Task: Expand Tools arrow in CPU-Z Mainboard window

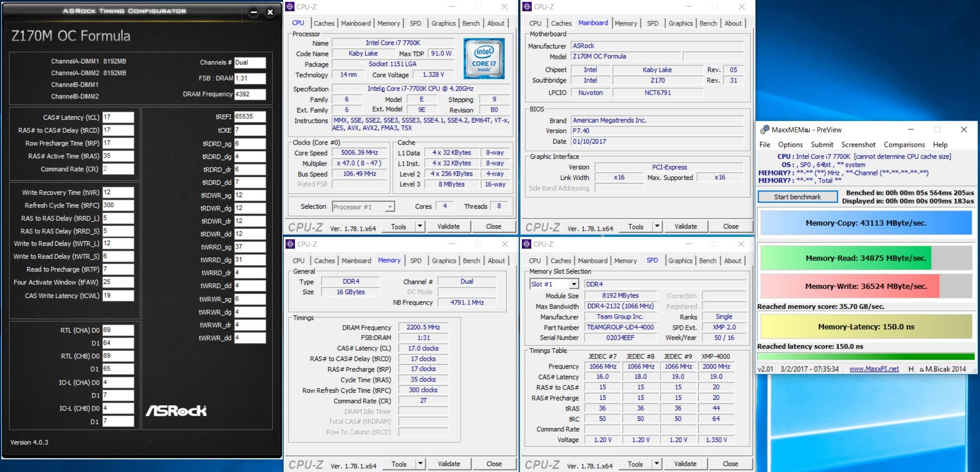Action: [x=657, y=227]
